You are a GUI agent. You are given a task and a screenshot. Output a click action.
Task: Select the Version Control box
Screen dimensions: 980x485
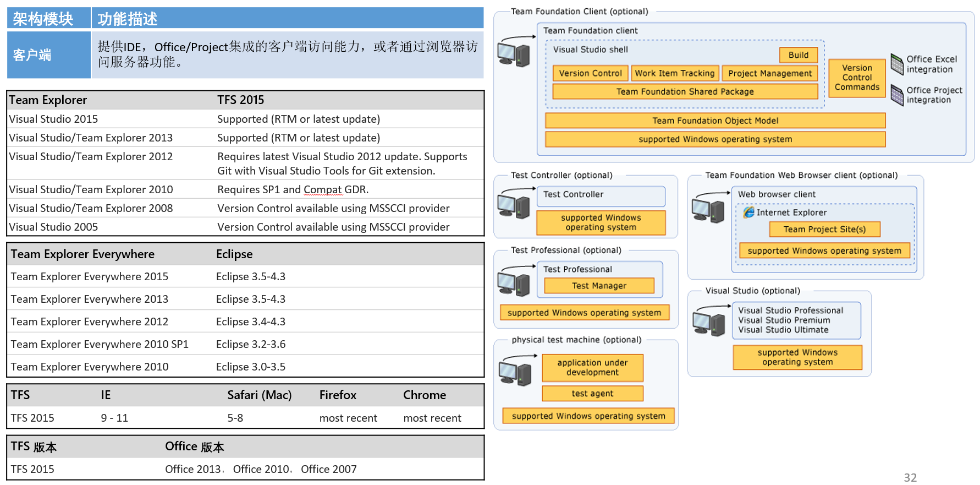[x=591, y=73]
